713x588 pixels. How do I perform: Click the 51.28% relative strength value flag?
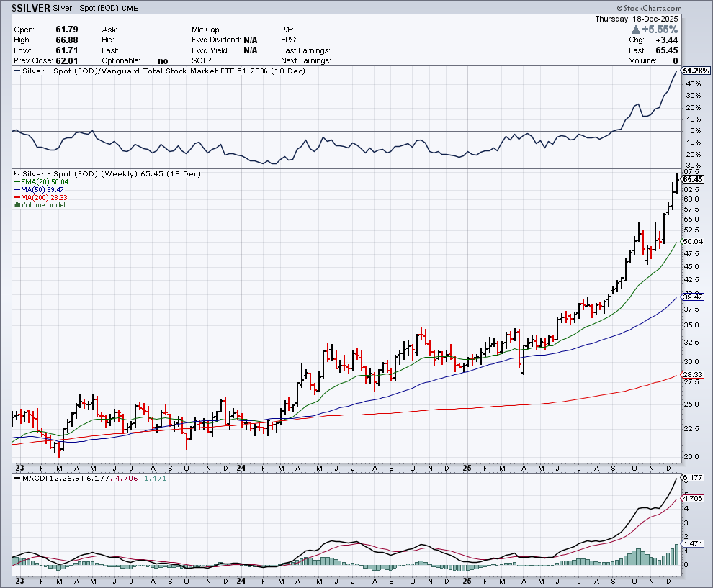tap(696, 71)
